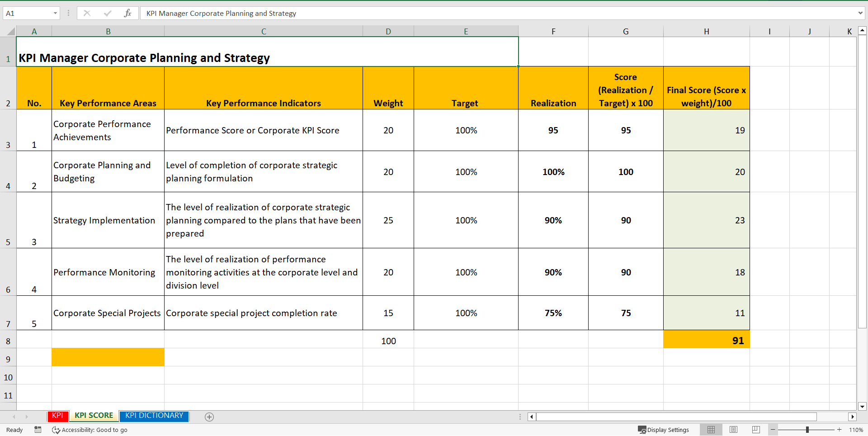This screenshot has height=436, width=868.
Task: Click the tab bar split handle dots
Action: 520,417
